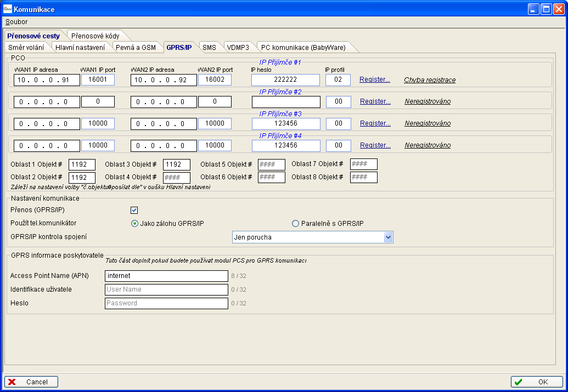Click WAN2 IP address field of receiver #2
Viewport: 568px width, 392px height.
164,102
